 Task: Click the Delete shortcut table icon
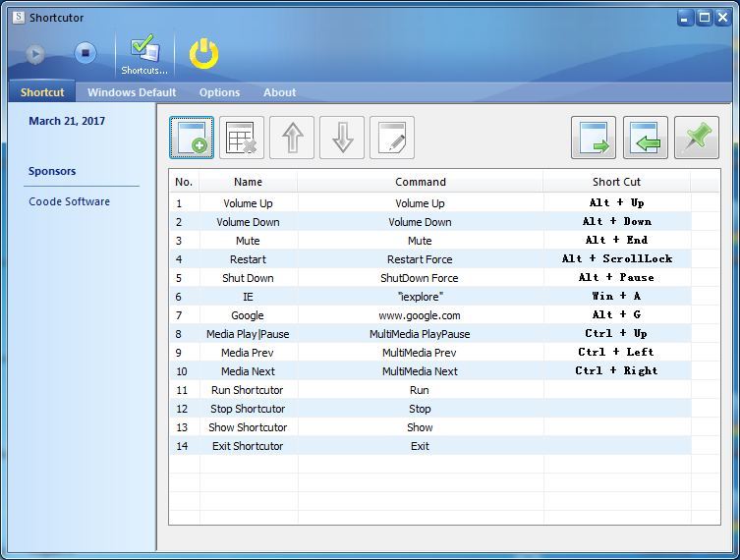point(242,138)
